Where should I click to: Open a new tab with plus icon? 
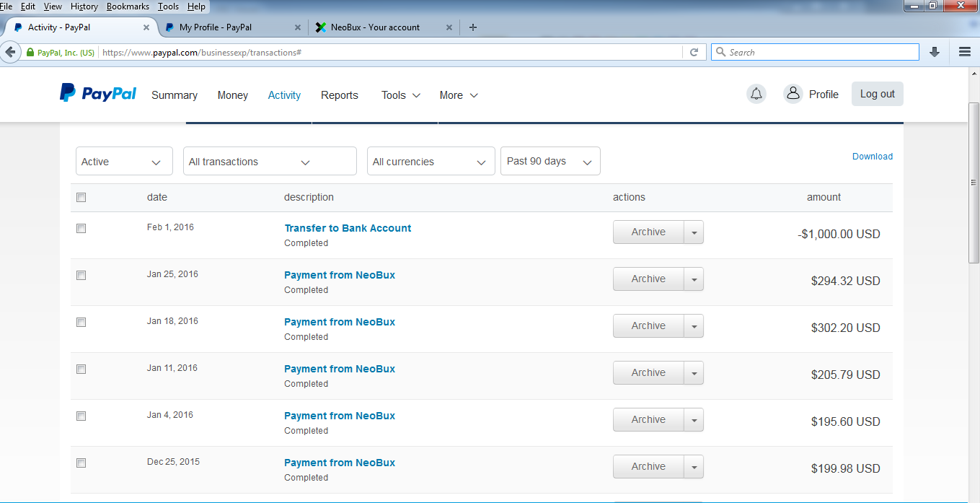click(x=473, y=27)
